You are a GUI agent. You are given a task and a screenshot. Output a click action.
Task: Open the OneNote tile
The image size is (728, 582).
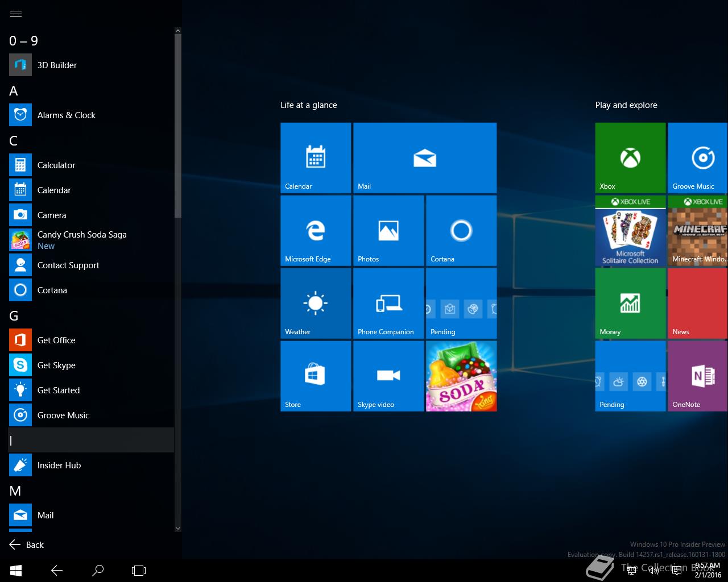pos(698,376)
